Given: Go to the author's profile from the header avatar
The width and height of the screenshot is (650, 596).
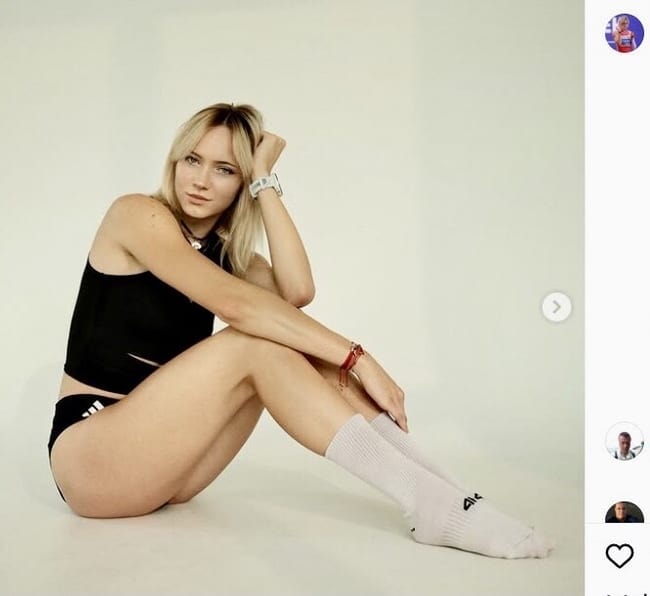Looking at the screenshot, I should [x=624, y=33].
